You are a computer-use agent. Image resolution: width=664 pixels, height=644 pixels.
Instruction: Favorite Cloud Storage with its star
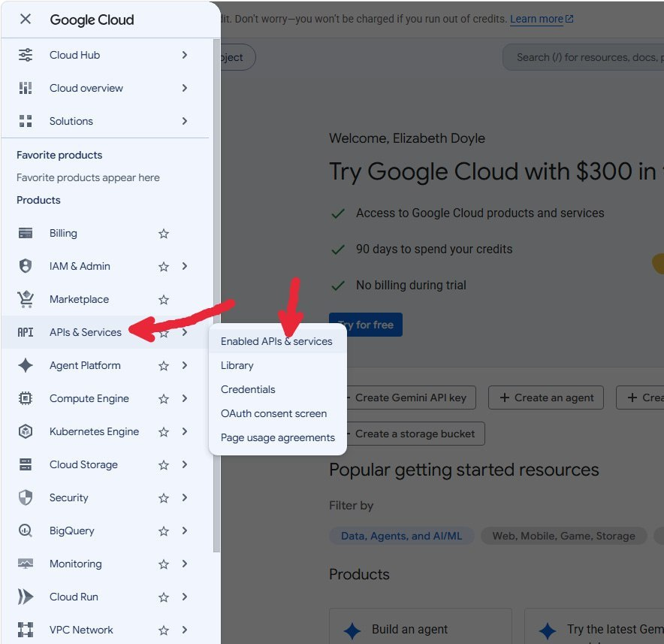click(x=164, y=465)
